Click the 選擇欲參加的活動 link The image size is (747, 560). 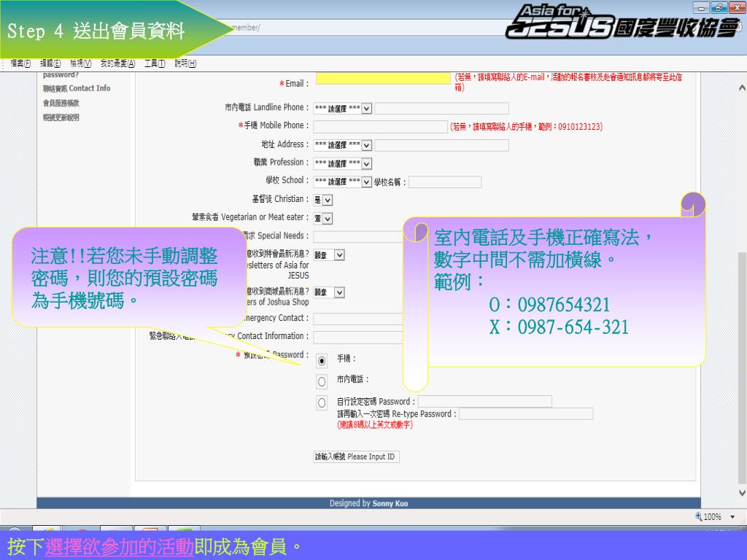pos(120,547)
